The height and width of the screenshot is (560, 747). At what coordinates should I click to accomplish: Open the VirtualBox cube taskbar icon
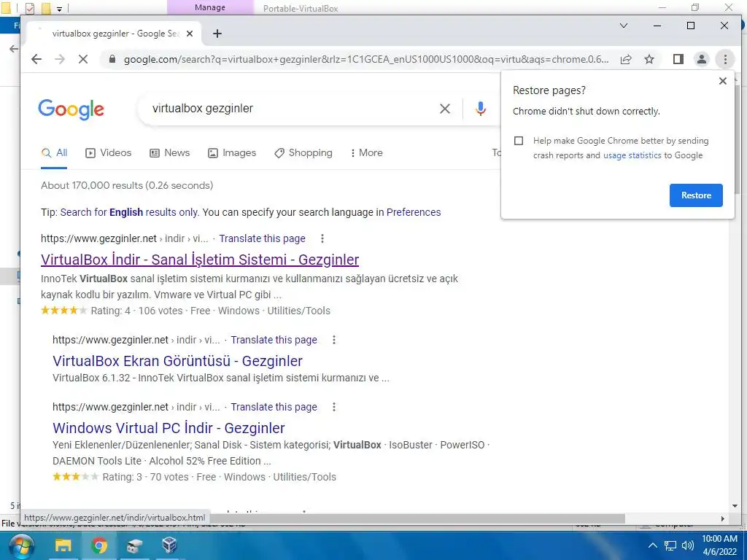click(x=169, y=545)
